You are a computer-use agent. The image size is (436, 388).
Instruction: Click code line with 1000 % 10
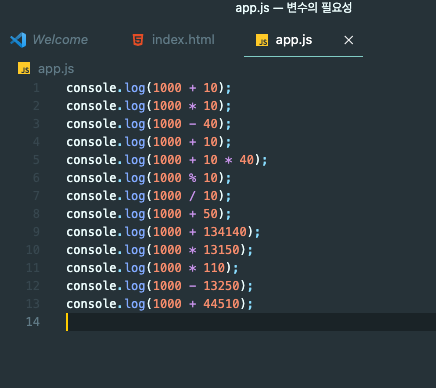(x=148, y=178)
